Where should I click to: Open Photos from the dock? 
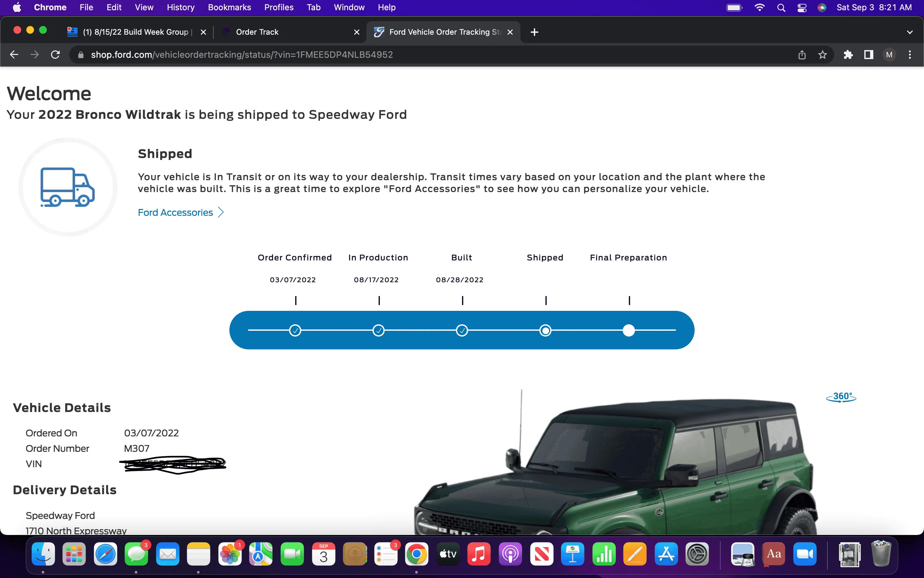pos(230,554)
